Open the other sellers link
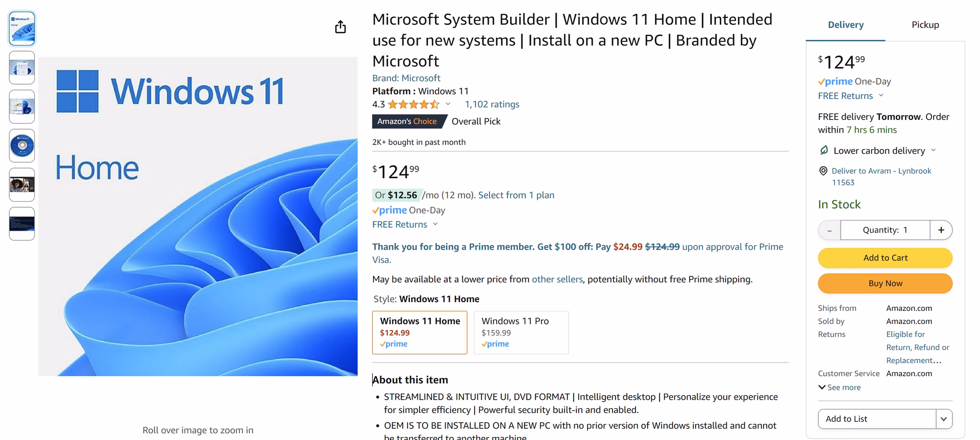The height and width of the screenshot is (440, 980). click(x=557, y=279)
